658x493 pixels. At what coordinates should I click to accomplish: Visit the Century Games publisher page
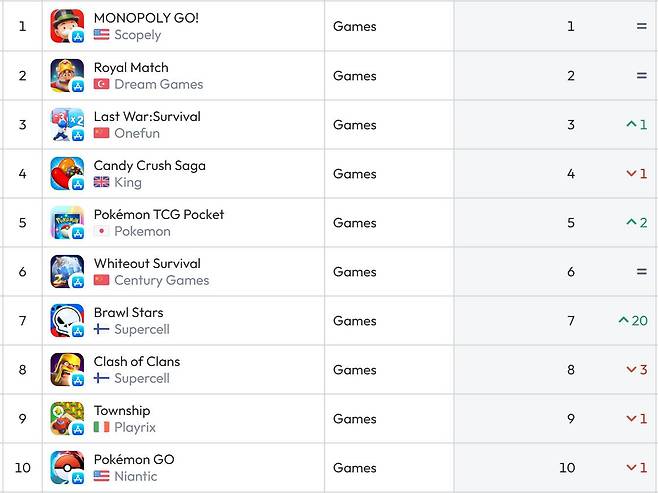(161, 280)
